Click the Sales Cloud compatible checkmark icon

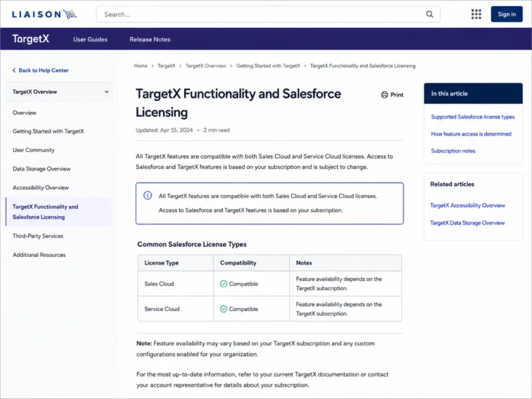point(223,284)
